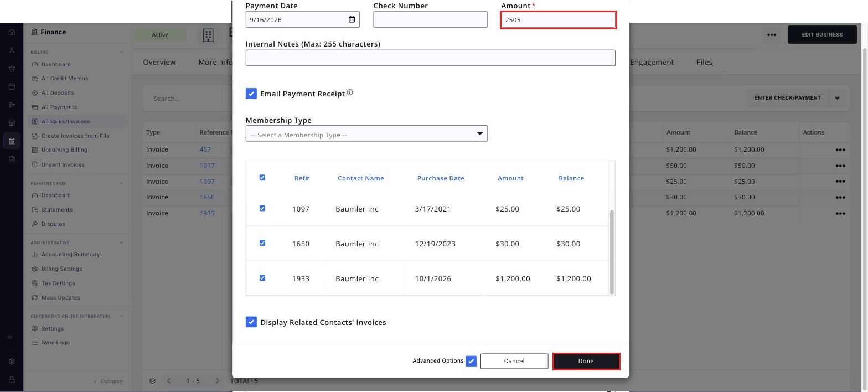Open the calendar picker in Payment Date
Viewport: 868px width, 392px height.
click(x=352, y=19)
